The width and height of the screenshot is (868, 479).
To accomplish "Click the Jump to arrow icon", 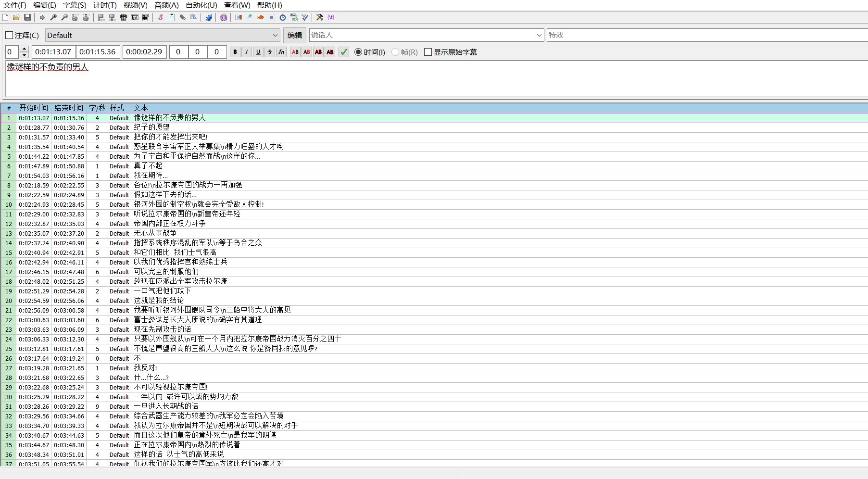I will (x=42, y=17).
